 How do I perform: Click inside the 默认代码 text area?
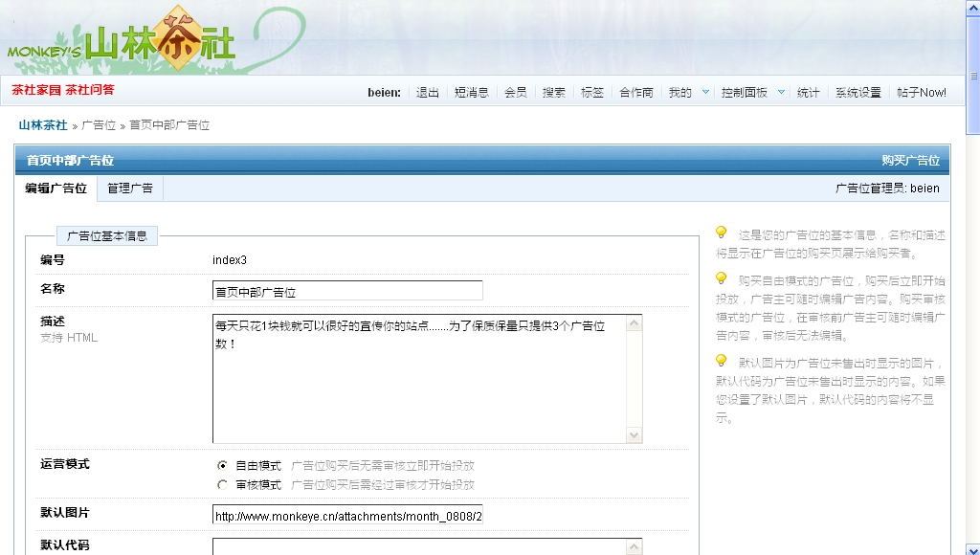click(419, 546)
